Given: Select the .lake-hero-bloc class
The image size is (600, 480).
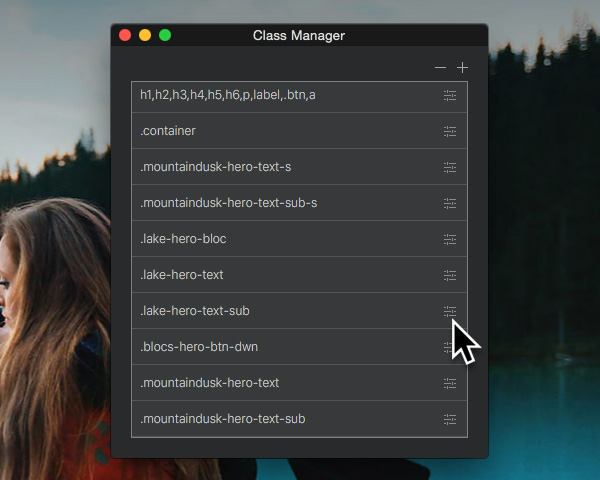Looking at the screenshot, I should pos(299,239).
